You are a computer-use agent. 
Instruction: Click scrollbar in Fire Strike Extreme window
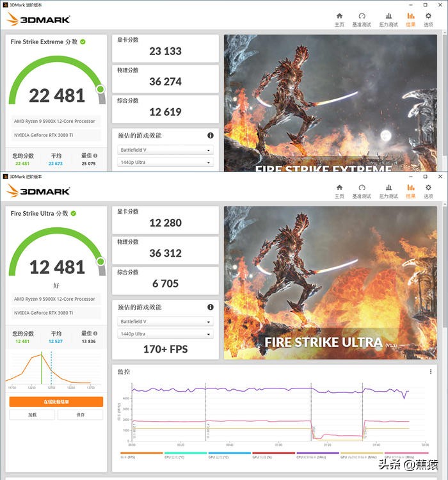444,95
